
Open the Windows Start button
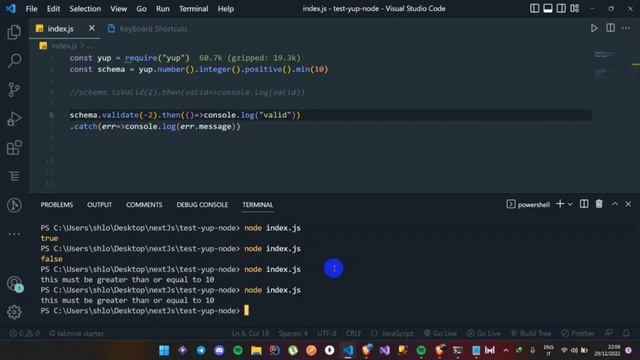tap(164, 350)
